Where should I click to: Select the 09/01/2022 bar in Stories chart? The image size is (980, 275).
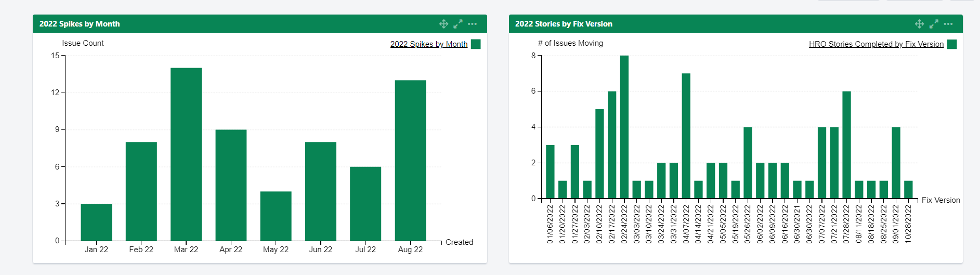click(x=896, y=163)
